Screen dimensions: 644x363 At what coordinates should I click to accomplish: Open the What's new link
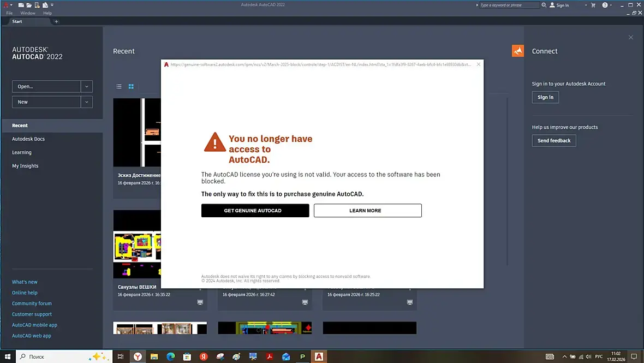coord(25,282)
